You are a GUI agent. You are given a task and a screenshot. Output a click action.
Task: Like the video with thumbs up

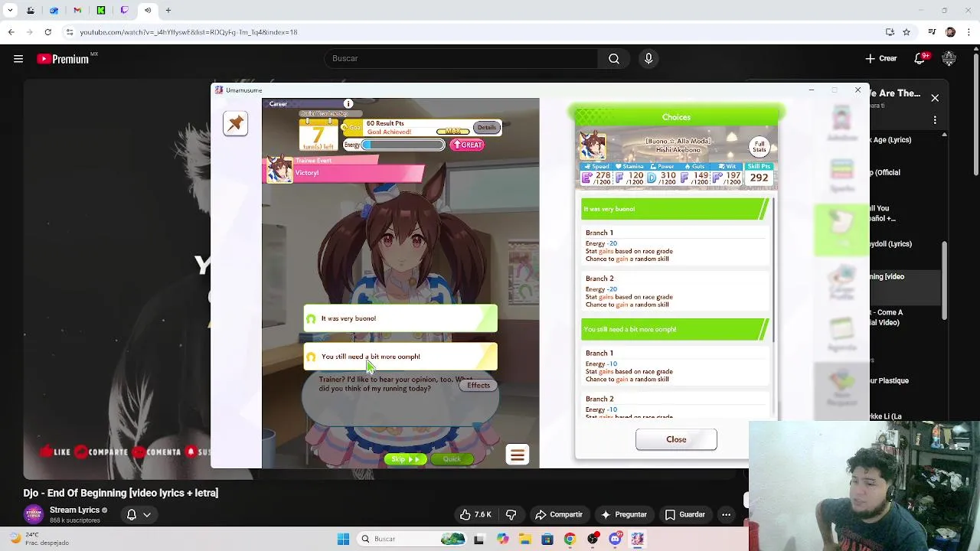tap(476, 514)
